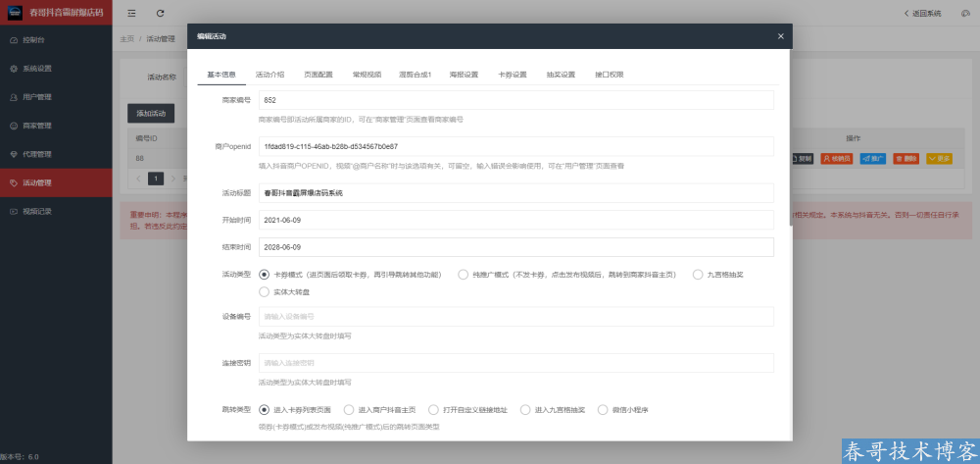
Task: Open the 开始时间 date picker field
Action: click(516, 220)
